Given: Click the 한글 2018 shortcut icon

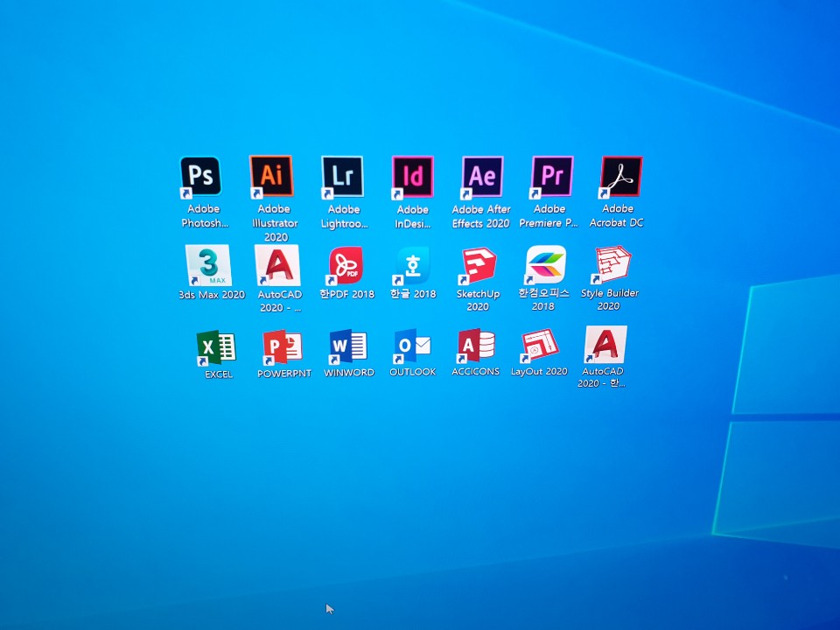Looking at the screenshot, I should [412, 265].
